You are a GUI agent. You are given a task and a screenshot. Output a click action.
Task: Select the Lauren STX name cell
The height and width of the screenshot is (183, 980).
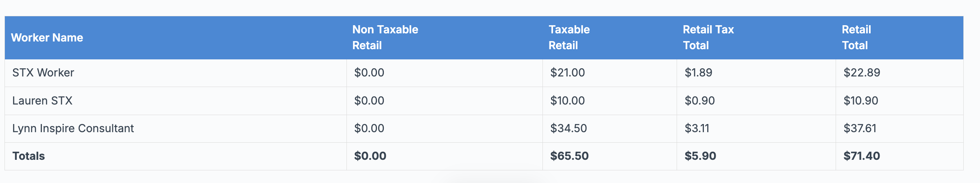42,101
